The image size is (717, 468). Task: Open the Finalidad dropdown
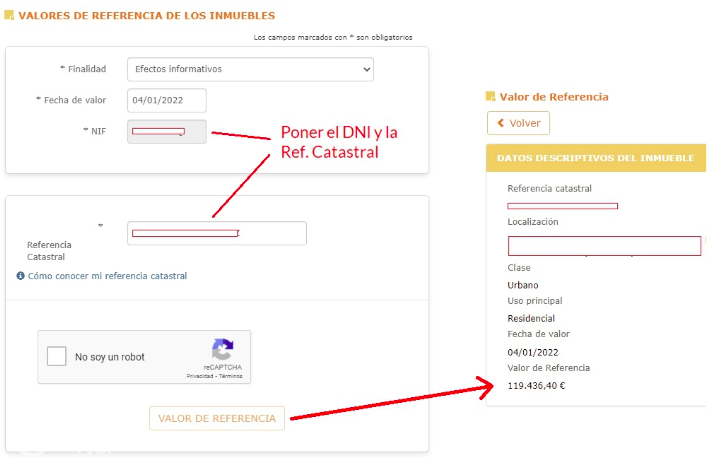250,69
